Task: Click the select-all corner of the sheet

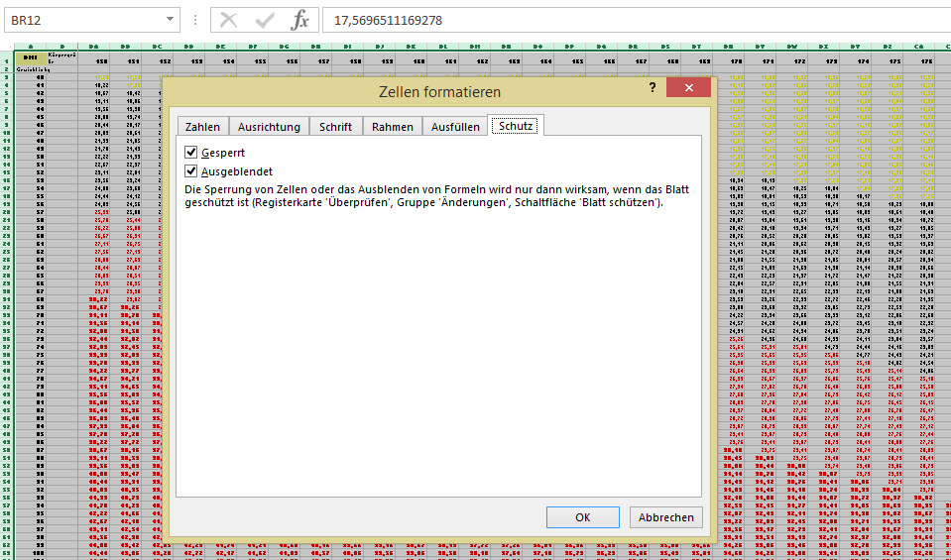Action: click(x=8, y=46)
